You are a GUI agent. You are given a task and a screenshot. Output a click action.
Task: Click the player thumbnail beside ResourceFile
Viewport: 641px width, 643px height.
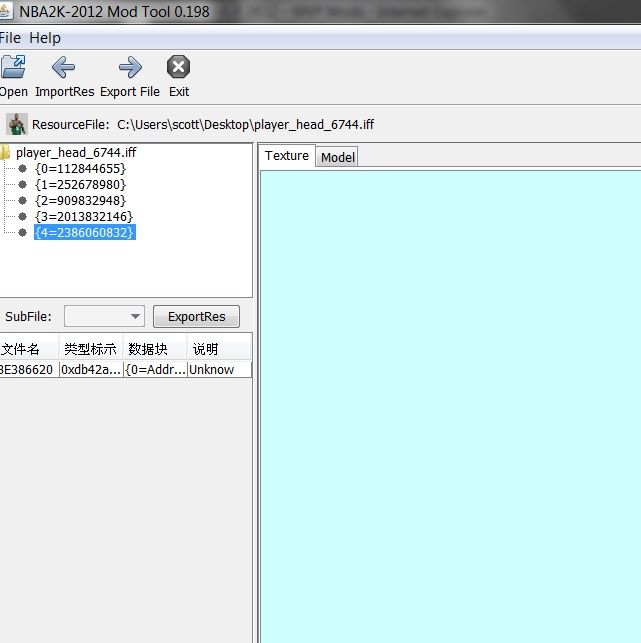tap(17, 124)
